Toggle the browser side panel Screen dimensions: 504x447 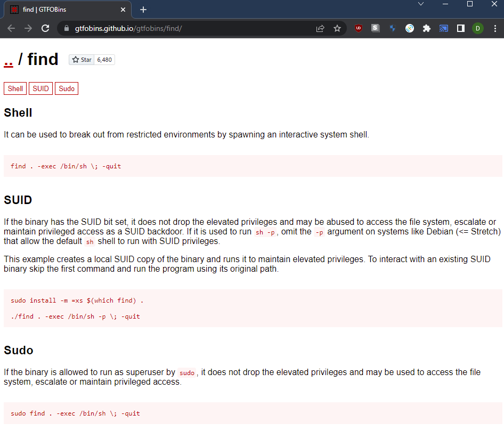point(461,28)
